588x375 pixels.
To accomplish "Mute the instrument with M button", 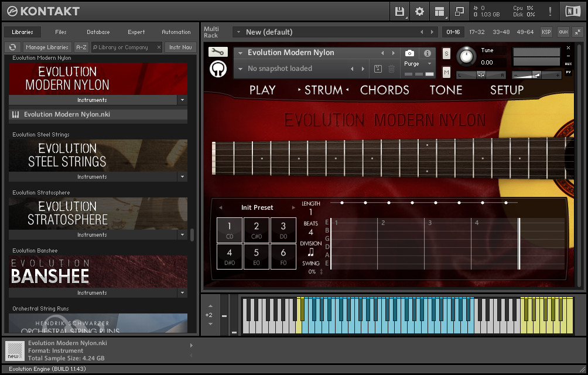I will point(446,72).
